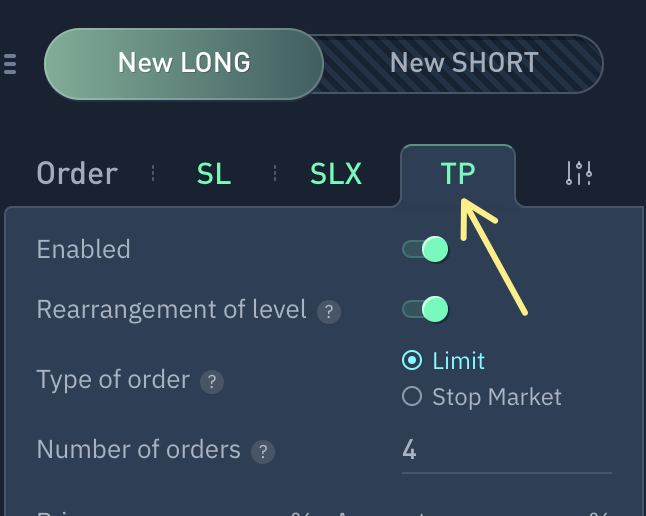This screenshot has width=646, height=516.
Task: Choose the Stop Market radio option
Action: 411,397
